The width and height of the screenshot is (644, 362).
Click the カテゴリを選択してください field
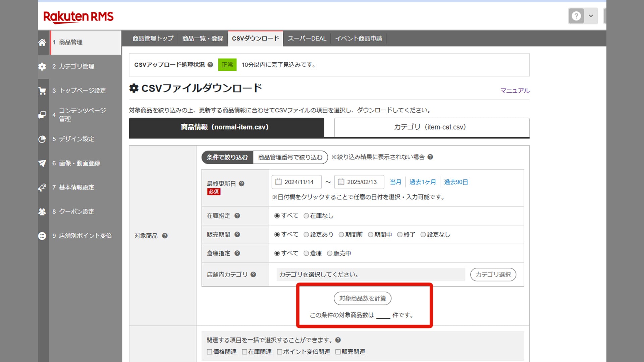pos(371,275)
